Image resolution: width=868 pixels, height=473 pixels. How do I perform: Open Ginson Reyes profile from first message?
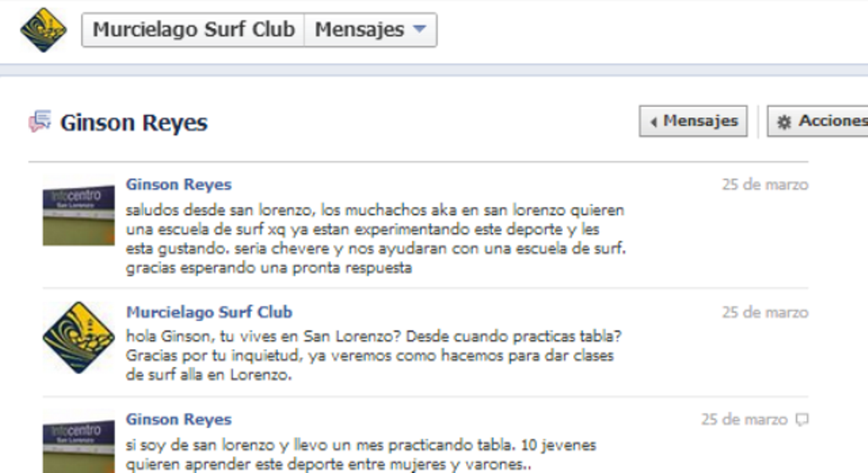coord(178,185)
